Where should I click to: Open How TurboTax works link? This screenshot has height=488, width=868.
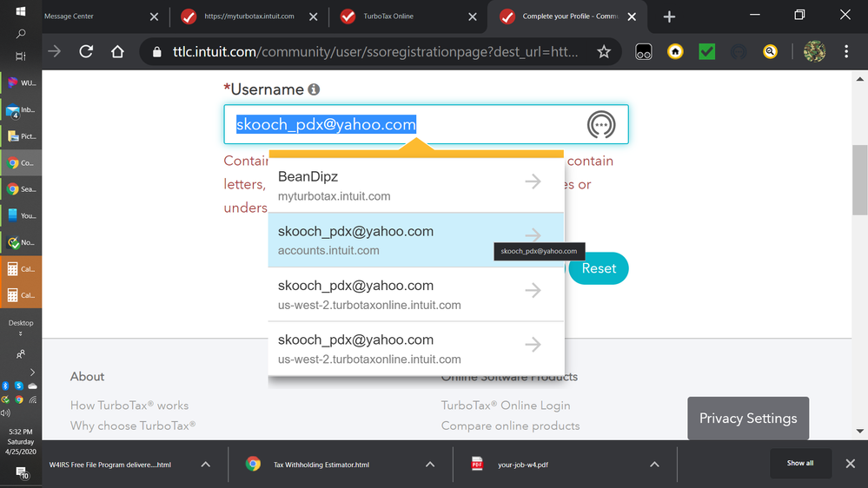tap(129, 405)
